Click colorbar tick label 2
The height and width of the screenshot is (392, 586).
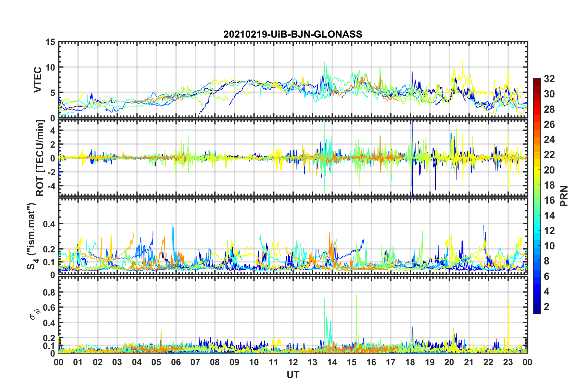547,306
